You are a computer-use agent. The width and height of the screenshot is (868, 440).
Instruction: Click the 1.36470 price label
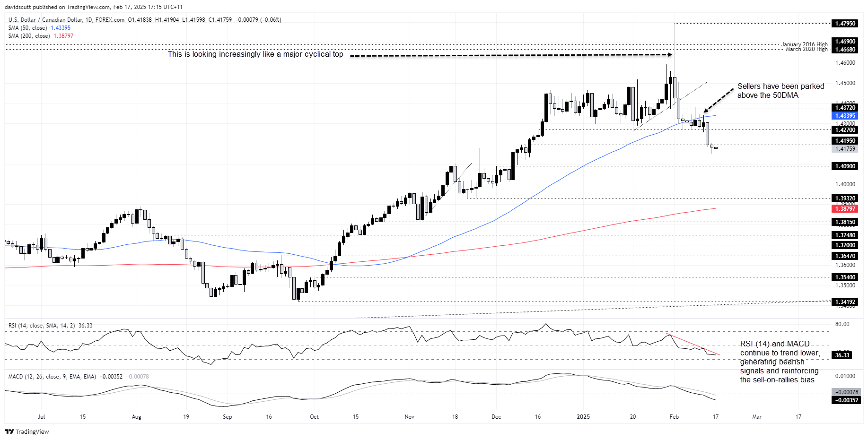coord(845,256)
